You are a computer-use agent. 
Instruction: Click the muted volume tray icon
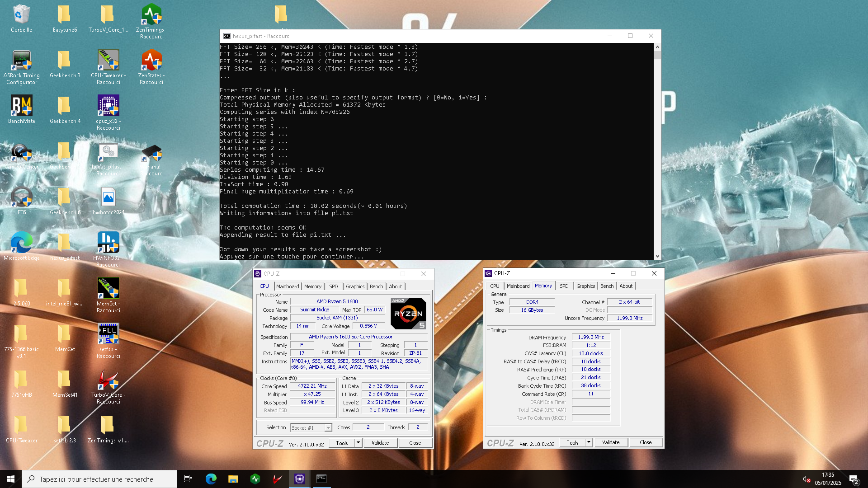point(806,479)
